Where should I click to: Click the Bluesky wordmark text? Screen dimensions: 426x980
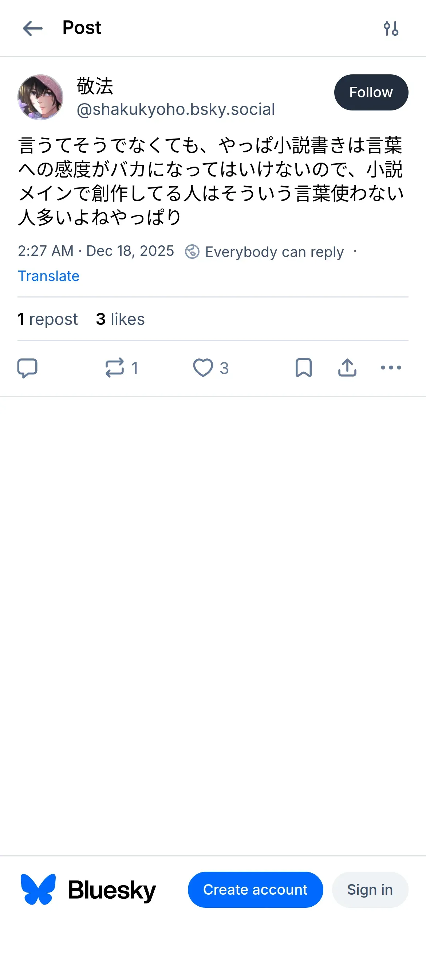click(x=112, y=890)
